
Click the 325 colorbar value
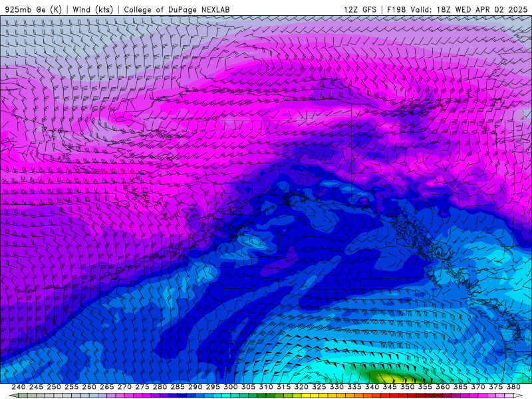pyautogui.click(x=319, y=387)
